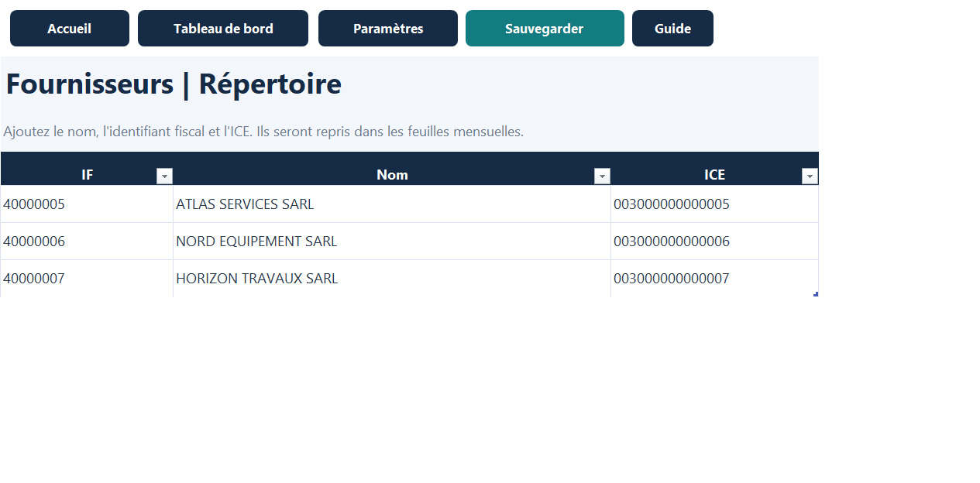The image size is (980, 483).
Task: Click the table resize handle corner
Action: tap(816, 294)
